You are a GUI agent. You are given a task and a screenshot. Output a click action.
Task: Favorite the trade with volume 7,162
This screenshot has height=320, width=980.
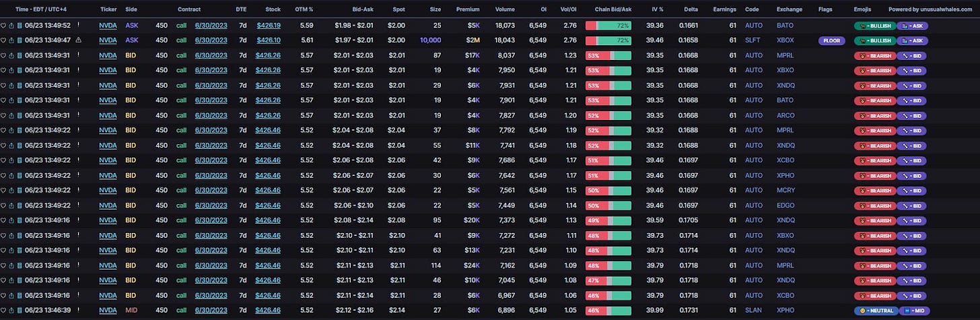(3, 265)
